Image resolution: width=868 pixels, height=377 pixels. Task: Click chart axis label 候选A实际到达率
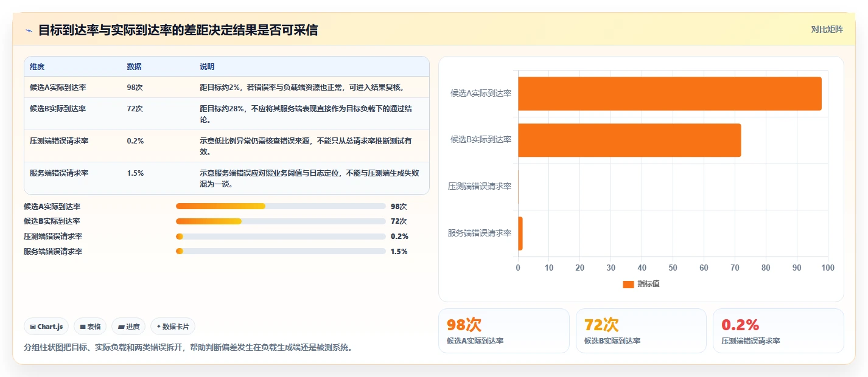[481, 93]
